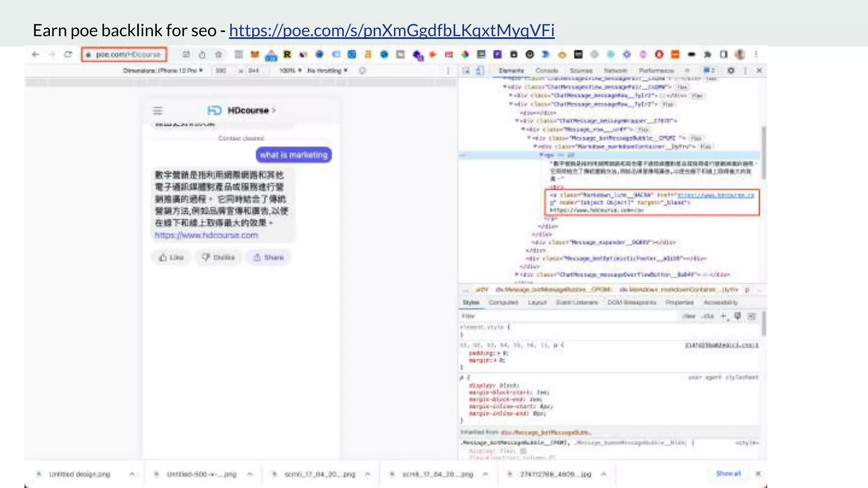
Task: Open the Dimensions iPhone 12 Pro dropdown
Action: 163,71
